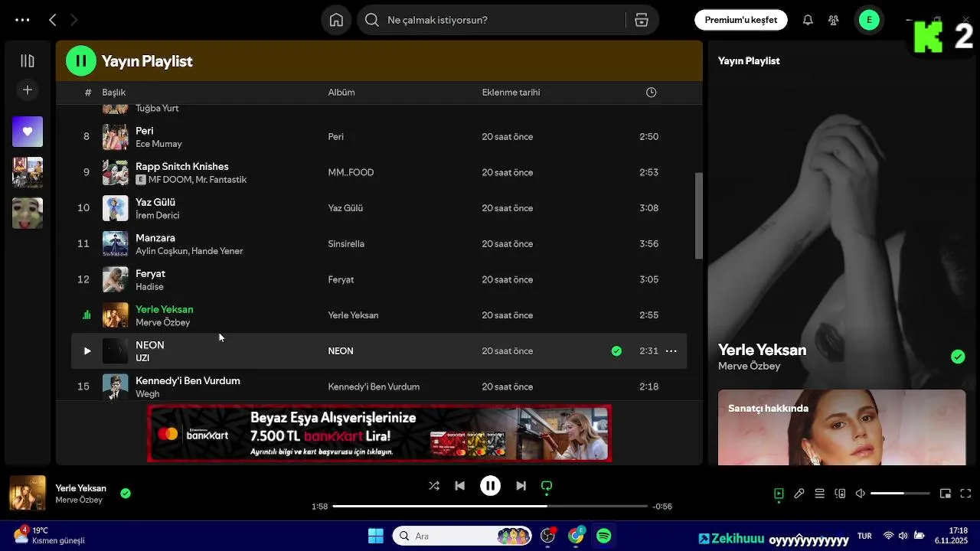Go back with the left arrow

tap(53, 20)
